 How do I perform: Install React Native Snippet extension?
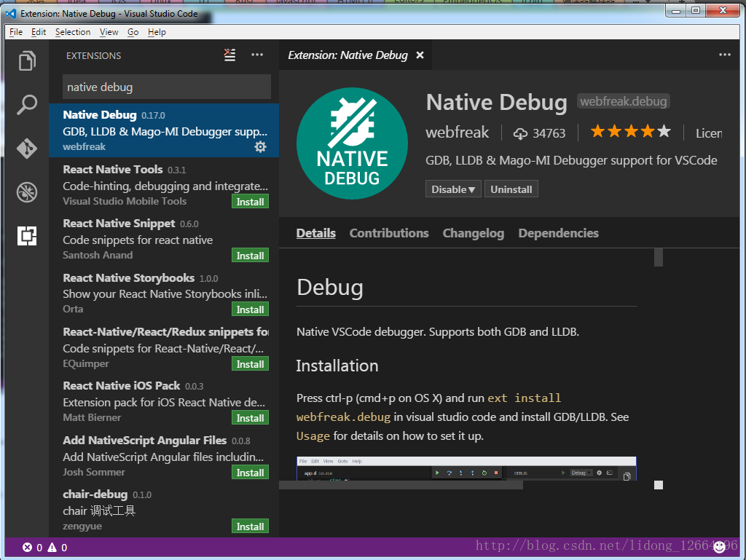[251, 256]
